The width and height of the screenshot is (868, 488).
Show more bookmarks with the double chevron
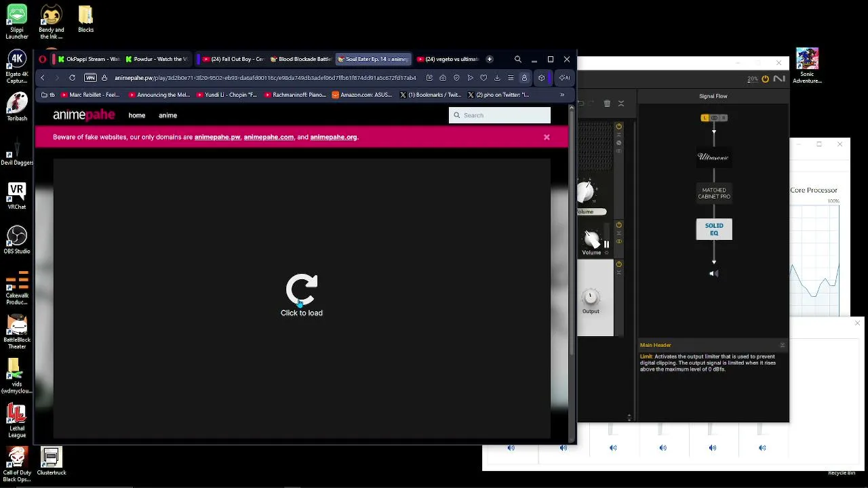562,95
